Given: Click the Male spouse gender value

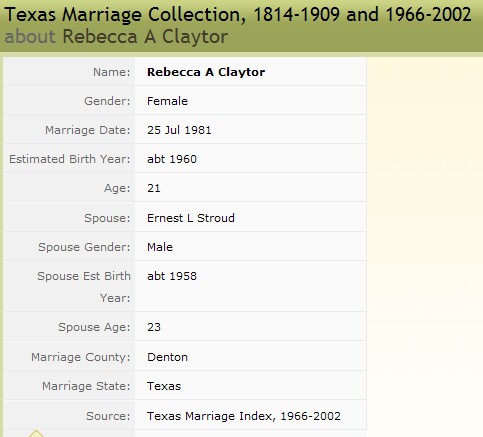Looking at the screenshot, I should pos(160,247).
